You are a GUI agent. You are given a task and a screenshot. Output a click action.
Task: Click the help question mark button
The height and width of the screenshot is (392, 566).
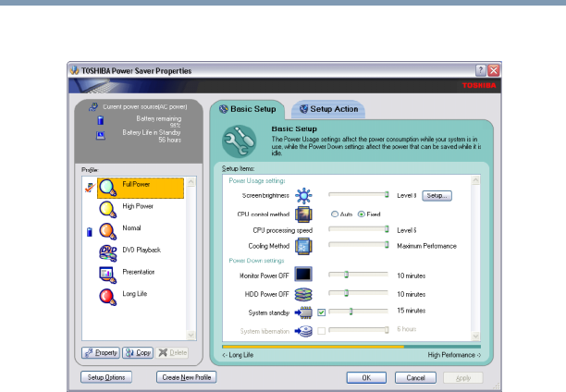tap(481, 70)
